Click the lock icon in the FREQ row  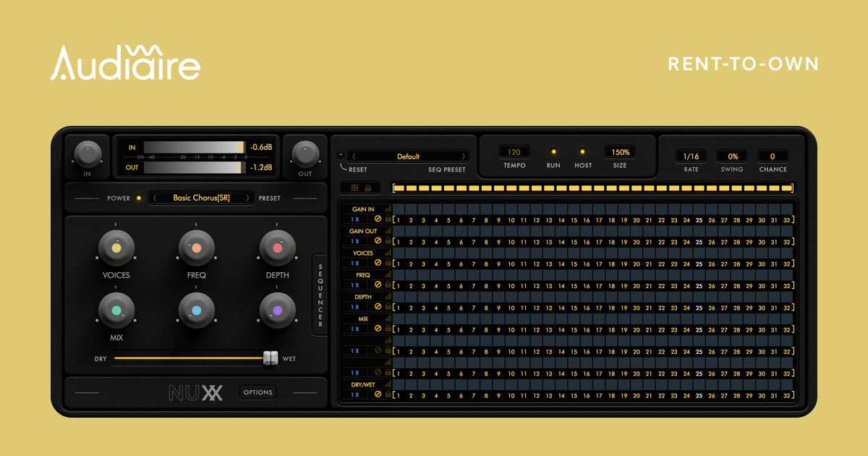click(x=388, y=285)
